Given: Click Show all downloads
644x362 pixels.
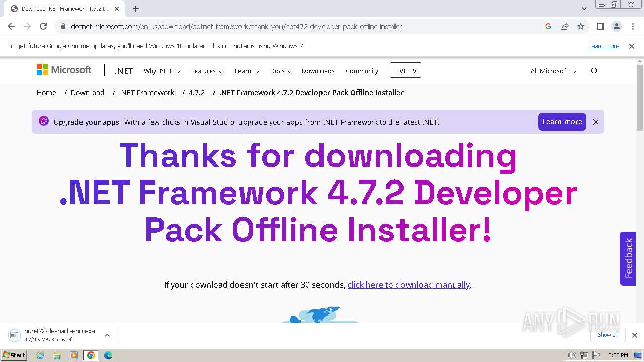Looking at the screenshot, I should [608, 335].
